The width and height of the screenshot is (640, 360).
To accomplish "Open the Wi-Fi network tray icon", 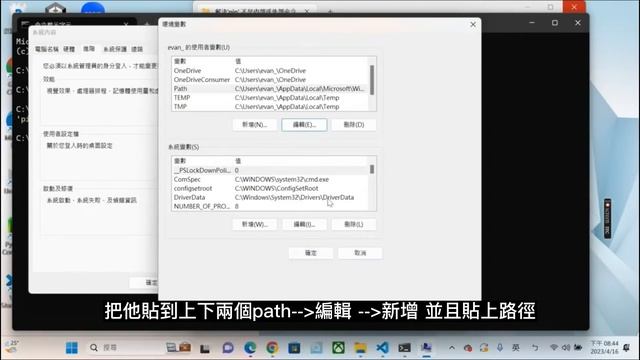I will (x=553, y=348).
